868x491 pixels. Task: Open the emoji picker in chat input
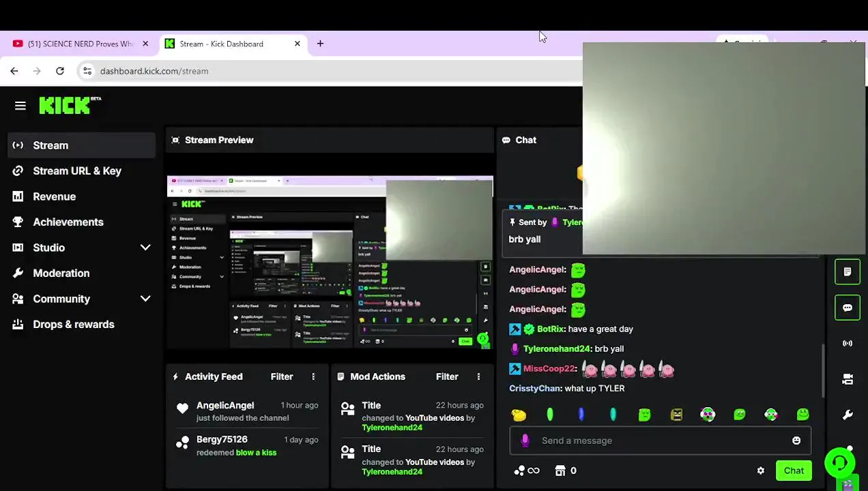pos(796,441)
